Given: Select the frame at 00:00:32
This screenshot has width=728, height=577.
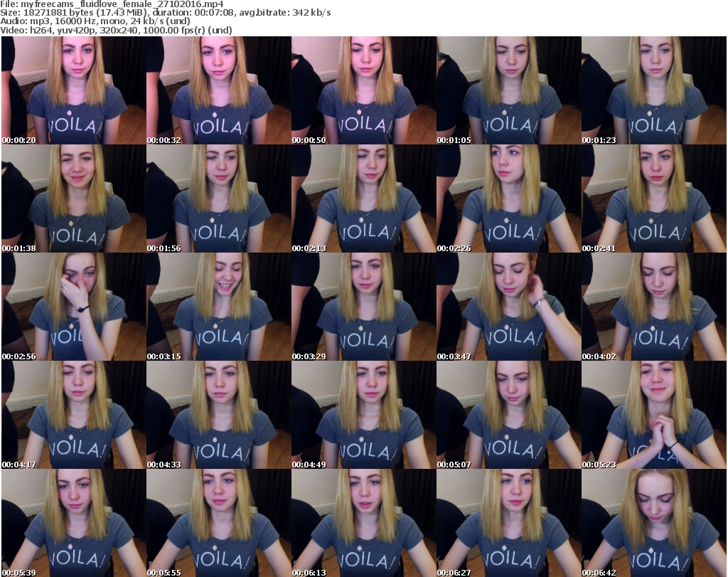Looking at the screenshot, I should pyautogui.click(x=219, y=90).
